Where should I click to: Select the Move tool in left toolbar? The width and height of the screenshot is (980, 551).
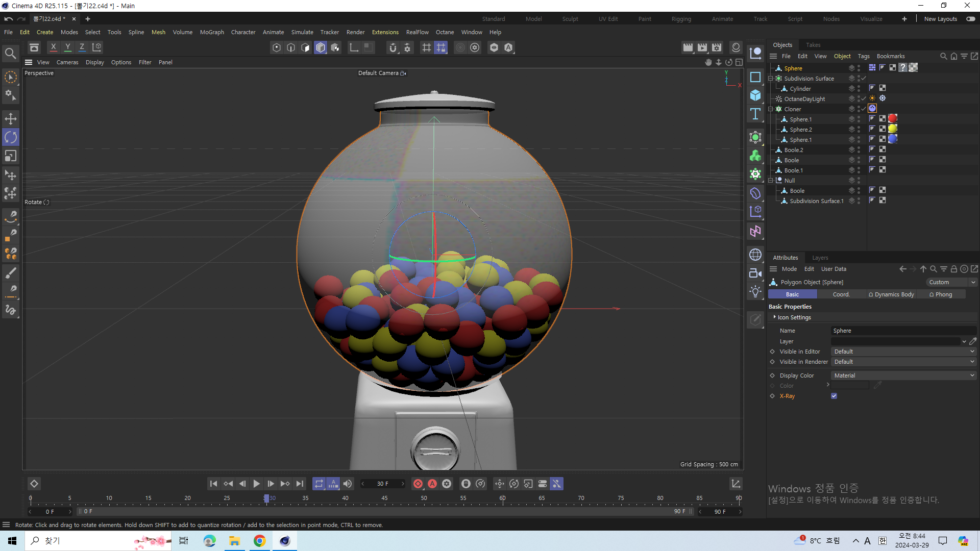[10, 119]
